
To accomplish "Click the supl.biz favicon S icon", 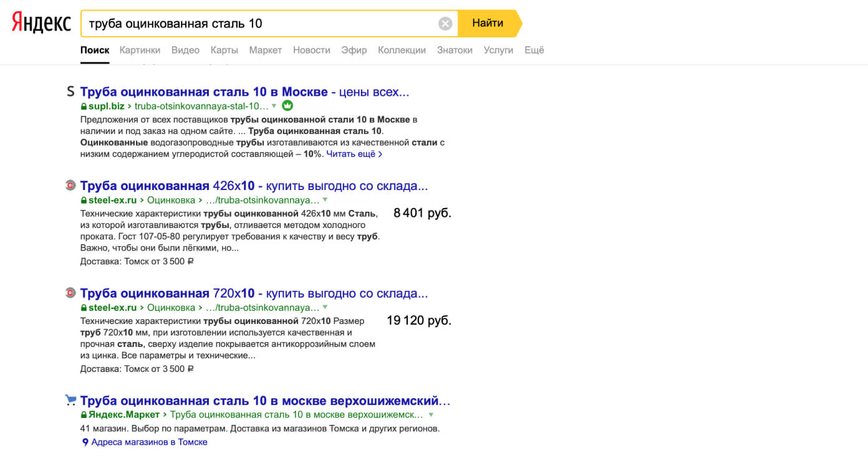I will point(70,92).
